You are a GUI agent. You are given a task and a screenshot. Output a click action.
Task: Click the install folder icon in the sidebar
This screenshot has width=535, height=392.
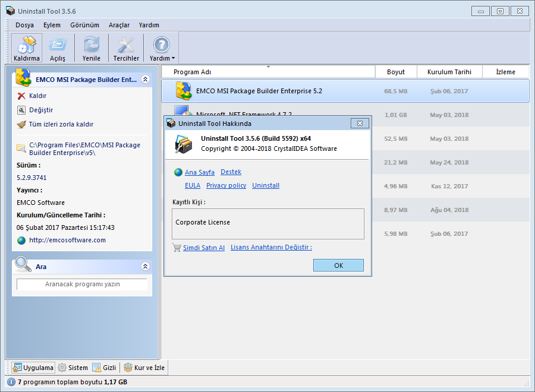coord(21,148)
